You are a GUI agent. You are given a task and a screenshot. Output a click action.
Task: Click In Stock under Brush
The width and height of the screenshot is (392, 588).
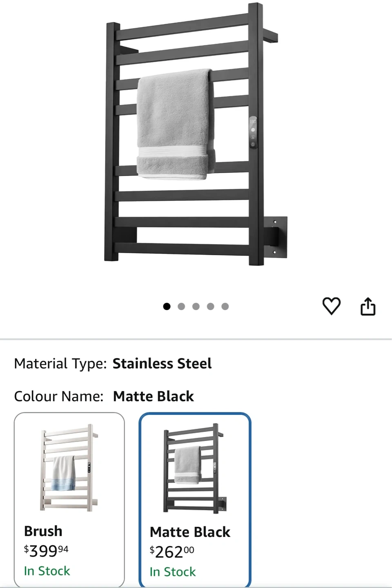click(47, 571)
